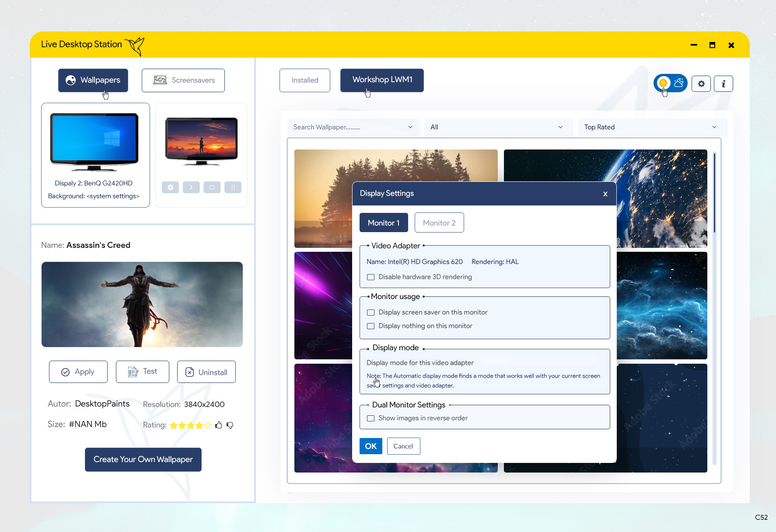Select the Screensavers tab
776x532 pixels.
pyautogui.click(x=183, y=80)
